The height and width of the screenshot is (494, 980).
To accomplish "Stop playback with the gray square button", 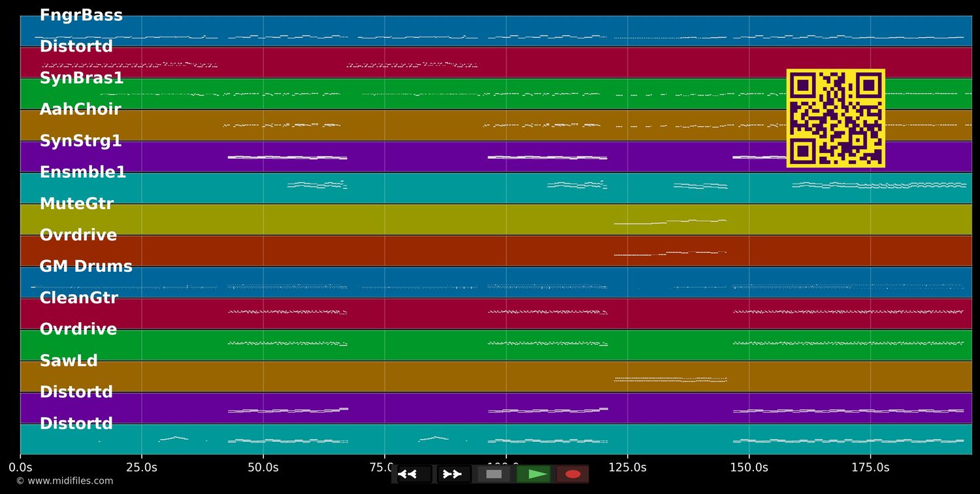I will (494, 474).
